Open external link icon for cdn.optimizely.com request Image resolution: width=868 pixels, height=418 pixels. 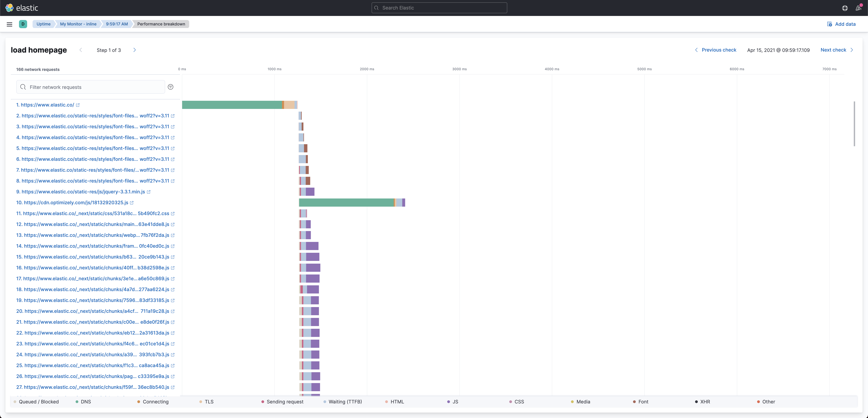coord(132,203)
